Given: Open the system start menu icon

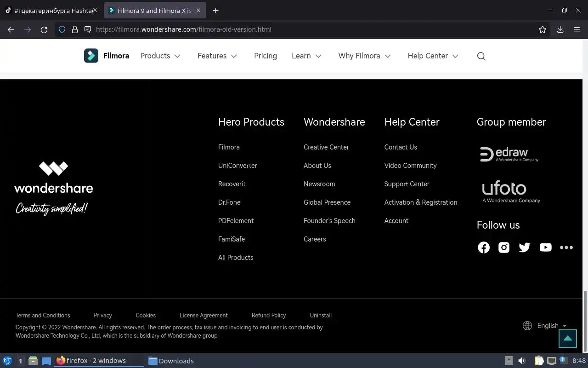Looking at the screenshot, I should pyautogui.click(x=7, y=361).
